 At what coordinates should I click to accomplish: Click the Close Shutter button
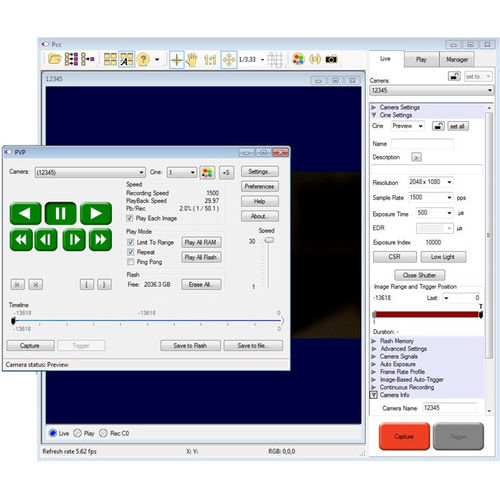(420, 275)
